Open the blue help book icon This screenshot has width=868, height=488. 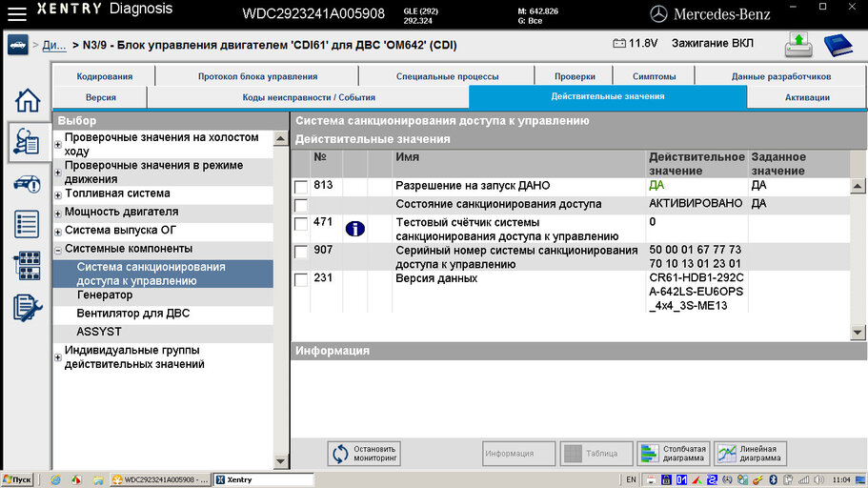(838, 45)
